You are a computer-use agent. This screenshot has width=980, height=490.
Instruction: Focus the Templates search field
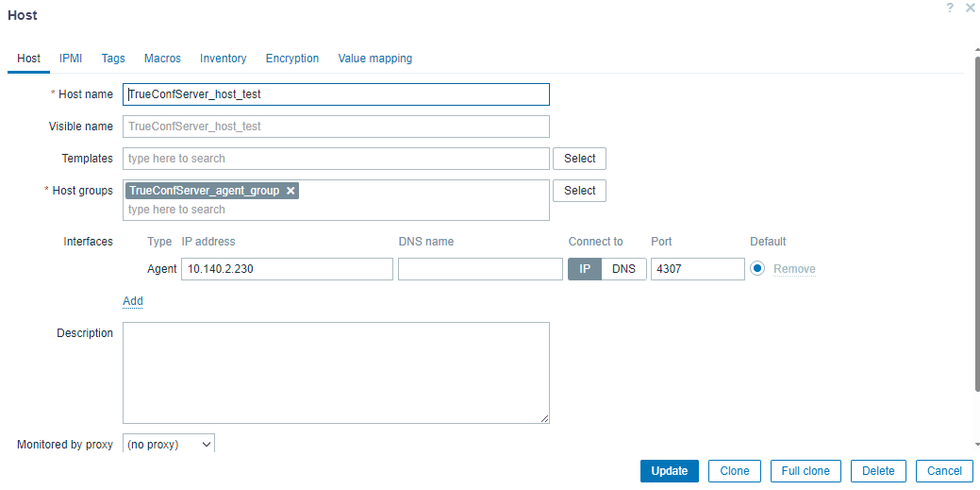336,159
